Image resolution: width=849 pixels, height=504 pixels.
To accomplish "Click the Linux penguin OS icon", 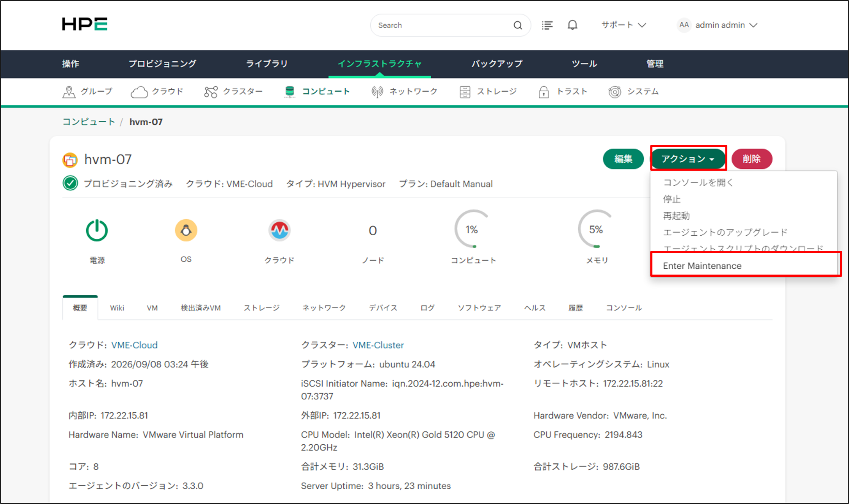I will coord(186,230).
